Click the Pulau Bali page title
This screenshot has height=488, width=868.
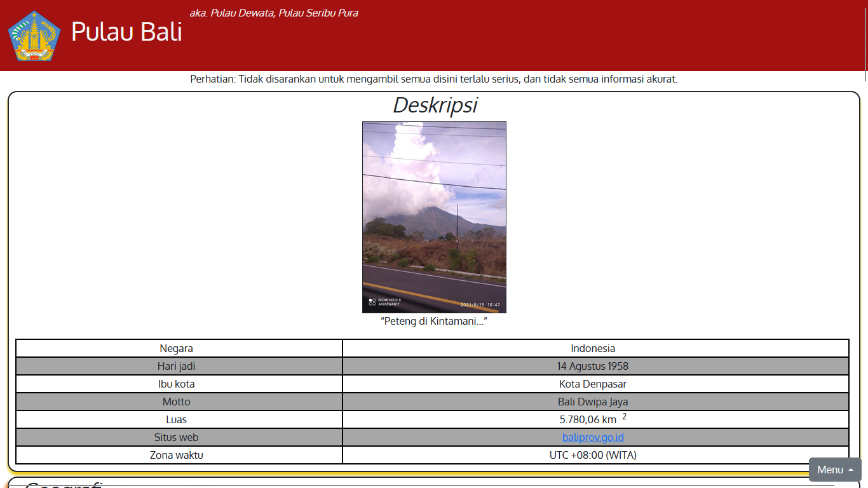point(126,31)
